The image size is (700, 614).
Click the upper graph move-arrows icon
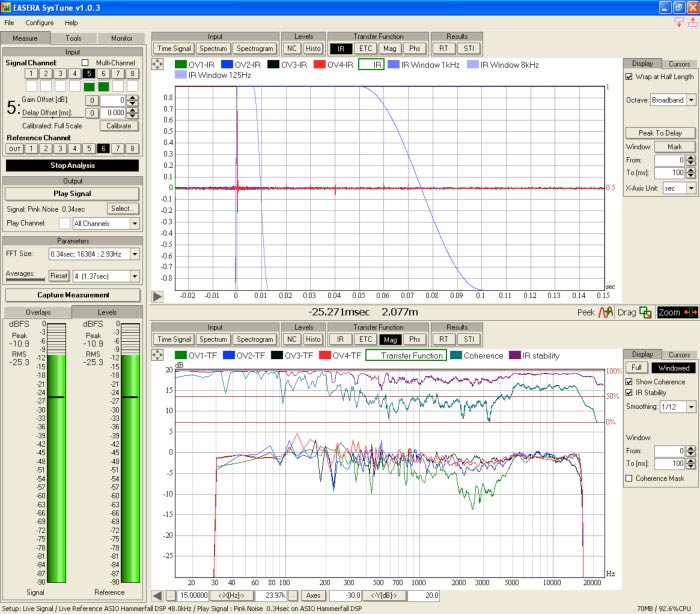click(158, 65)
